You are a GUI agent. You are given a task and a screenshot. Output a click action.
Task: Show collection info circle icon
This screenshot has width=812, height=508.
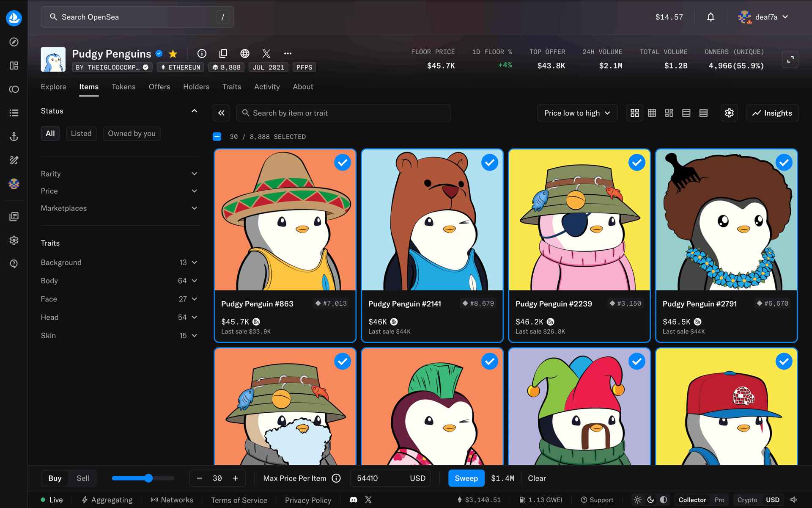tap(202, 53)
